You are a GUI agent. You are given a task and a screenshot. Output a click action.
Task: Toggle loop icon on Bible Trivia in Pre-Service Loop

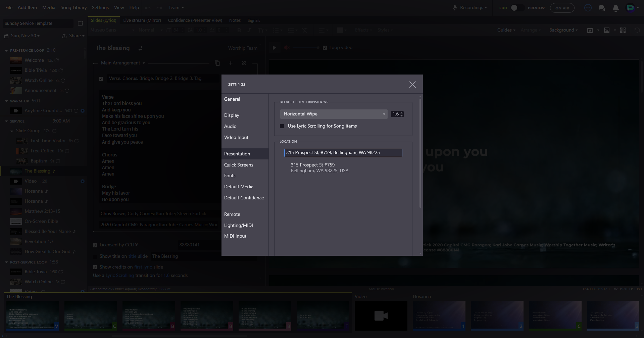click(61, 70)
